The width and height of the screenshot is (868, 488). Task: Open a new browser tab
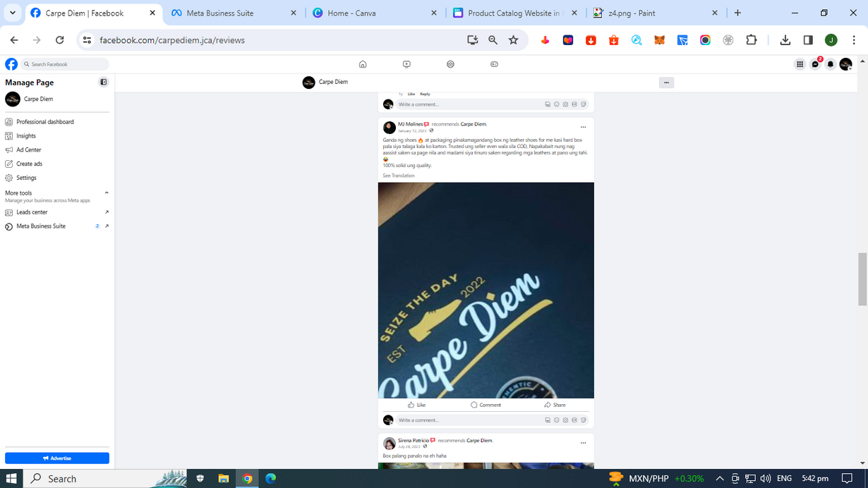(x=737, y=13)
